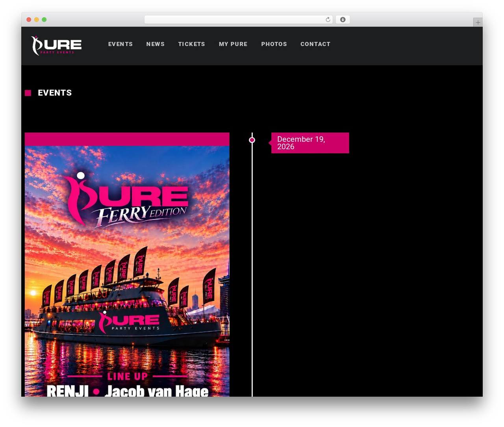Open the Events menu item

coord(120,44)
